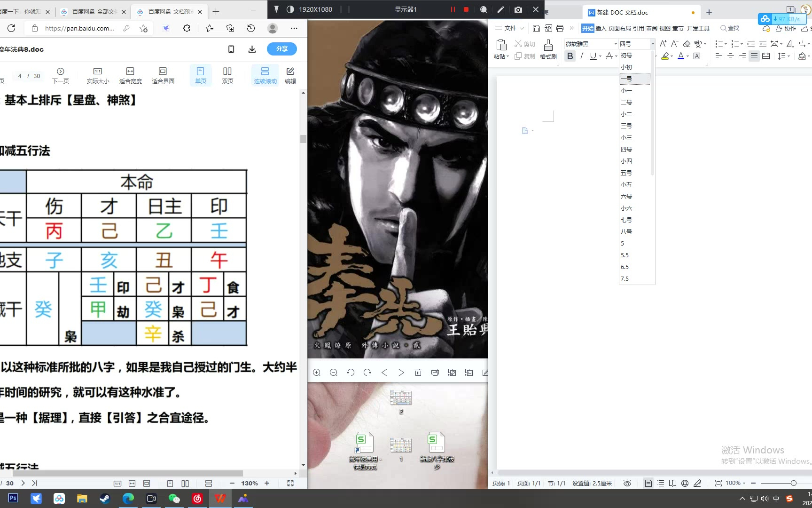Toggle Italic formatting in WPS ribbon
Image resolution: width=812 pixels, height=508 pixels.
[x=582, y=56]
